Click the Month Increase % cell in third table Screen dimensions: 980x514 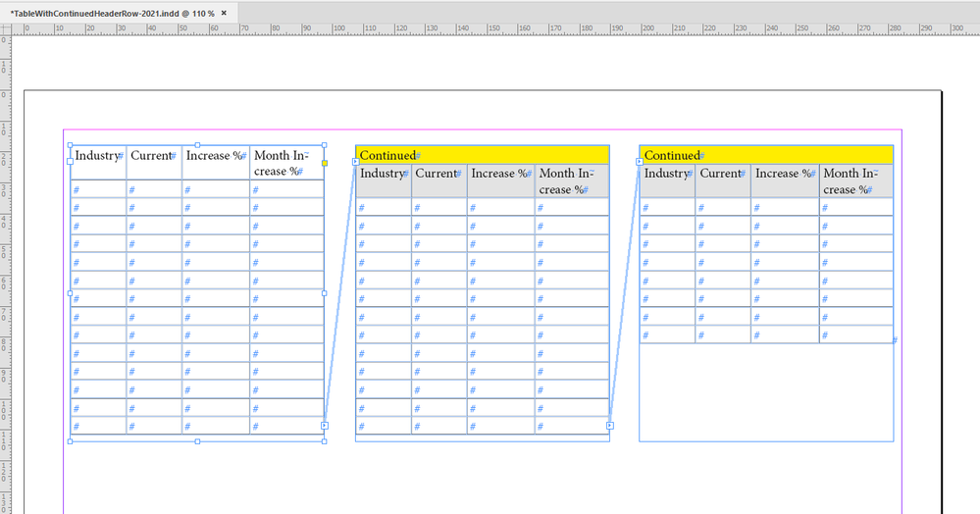[856, 180]
